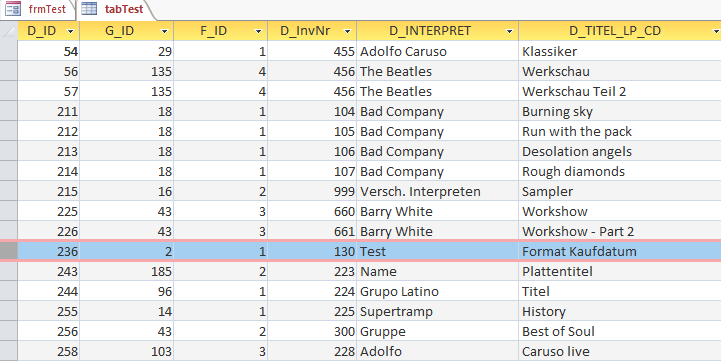This screenshot has height=361, width=721.
Task: Click row selector for record D_ID 236
Action: pos(9,251)
